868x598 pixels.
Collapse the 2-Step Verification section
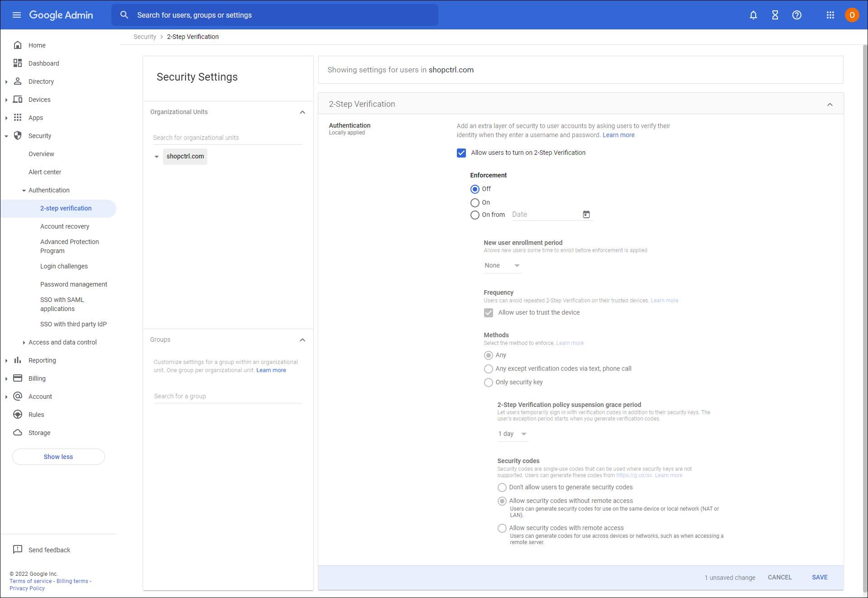(x=830, y=104)
